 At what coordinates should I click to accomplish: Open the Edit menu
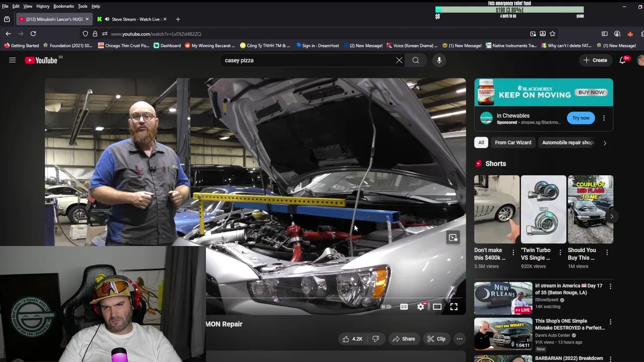pos(16,6)
